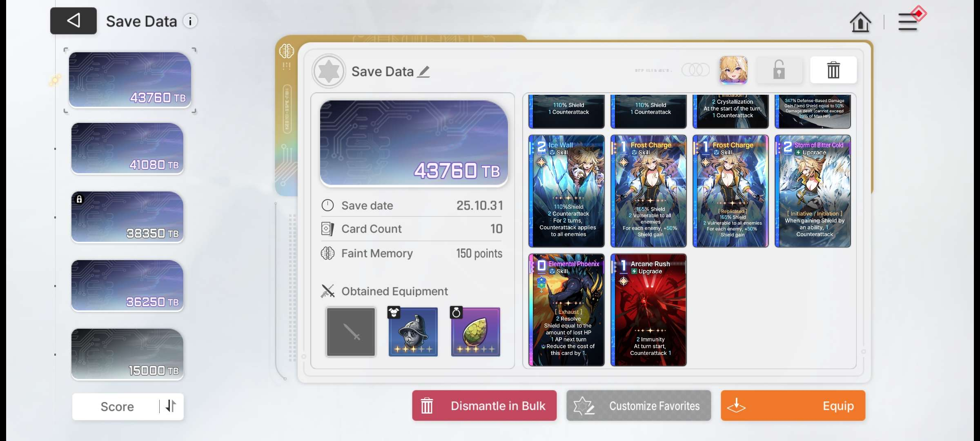The width and height of the screenshot is (980, 441).
Task: Open the blonde character portrait
Action: click(733, 70)
